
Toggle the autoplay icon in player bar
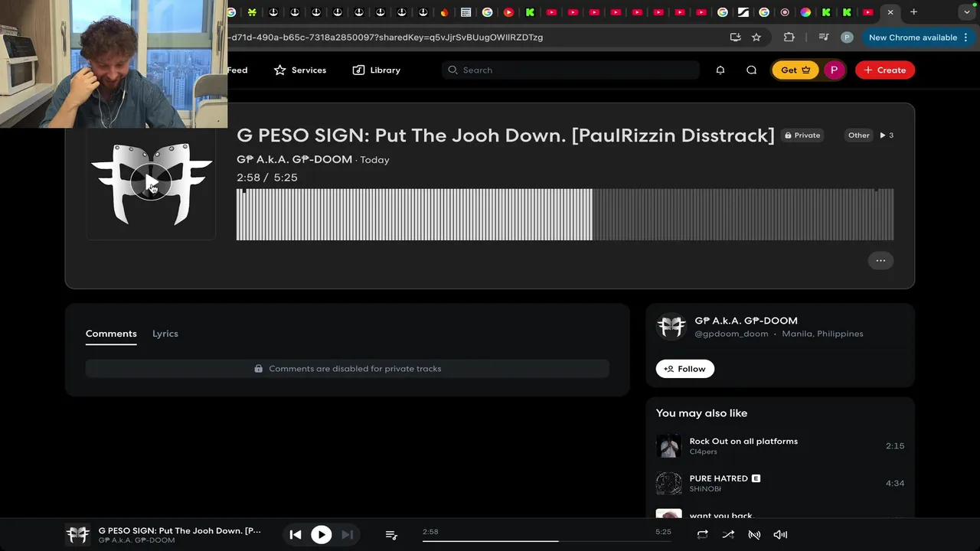click(754, 535)
